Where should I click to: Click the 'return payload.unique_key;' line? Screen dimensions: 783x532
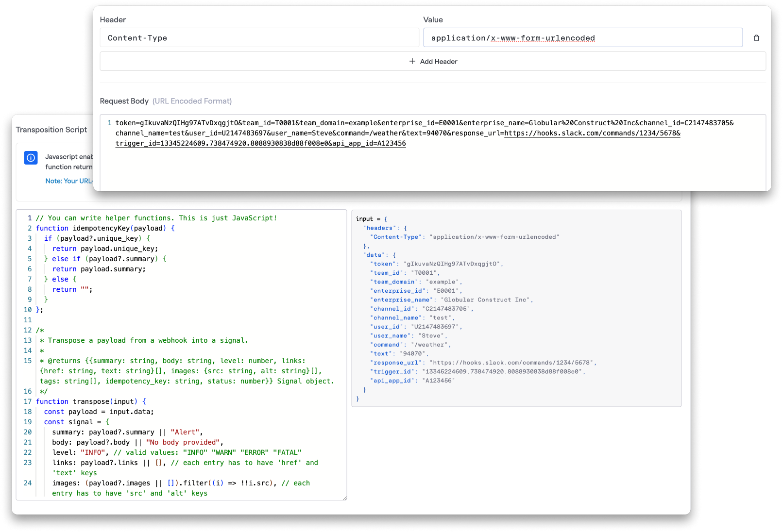(x=105, y=249)
